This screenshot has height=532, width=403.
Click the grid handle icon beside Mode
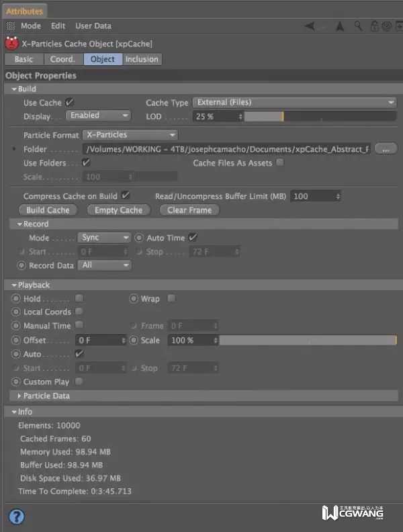11,26
